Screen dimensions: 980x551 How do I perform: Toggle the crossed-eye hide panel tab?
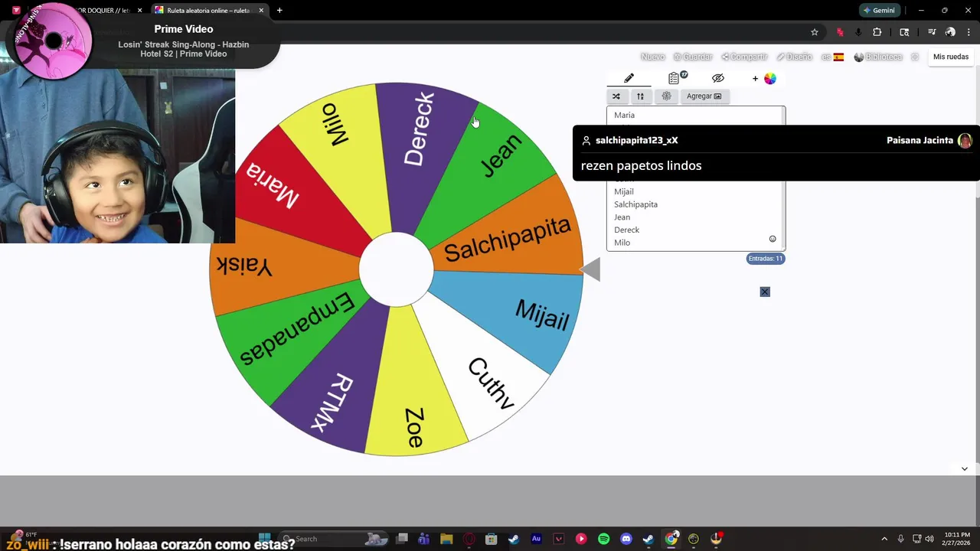pyautogui.click(x=717, y=78)
